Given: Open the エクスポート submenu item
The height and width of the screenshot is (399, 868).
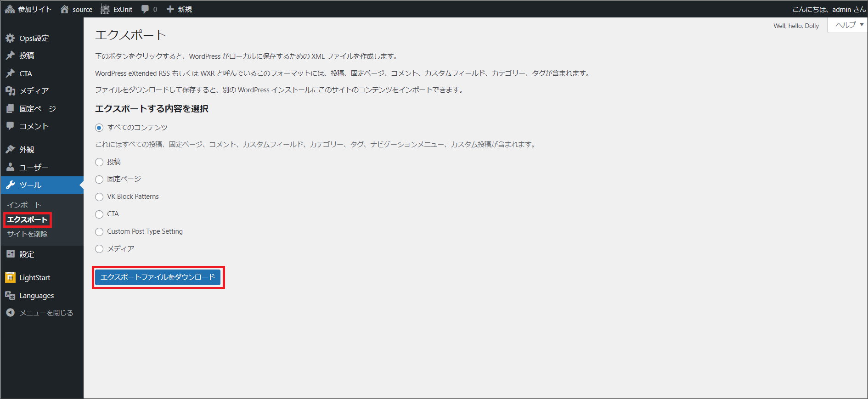Looking at the screenshot, I should 28,219.
